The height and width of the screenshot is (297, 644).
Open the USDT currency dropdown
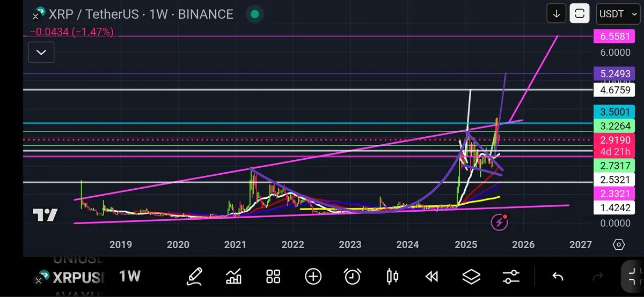pos(618,13)
